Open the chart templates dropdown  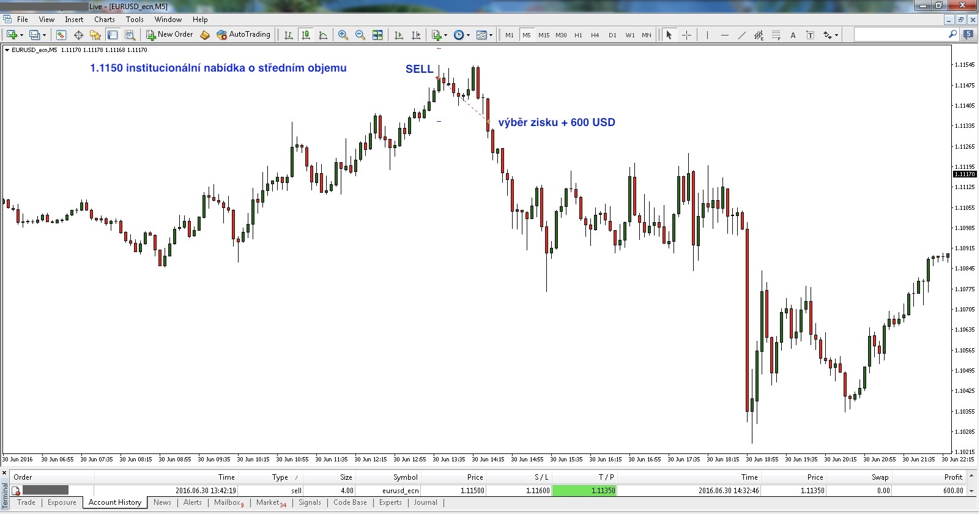(x=484, y=35)
